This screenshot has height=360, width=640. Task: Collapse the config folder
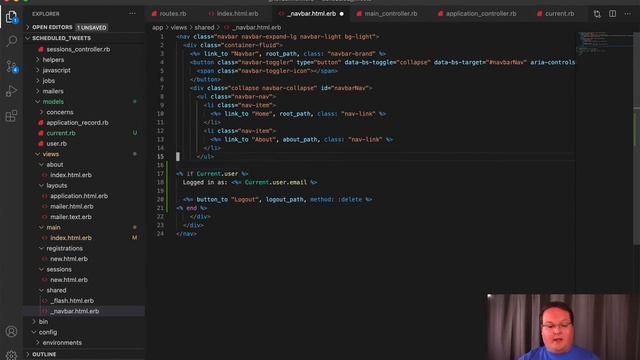(x=47, y=332)
